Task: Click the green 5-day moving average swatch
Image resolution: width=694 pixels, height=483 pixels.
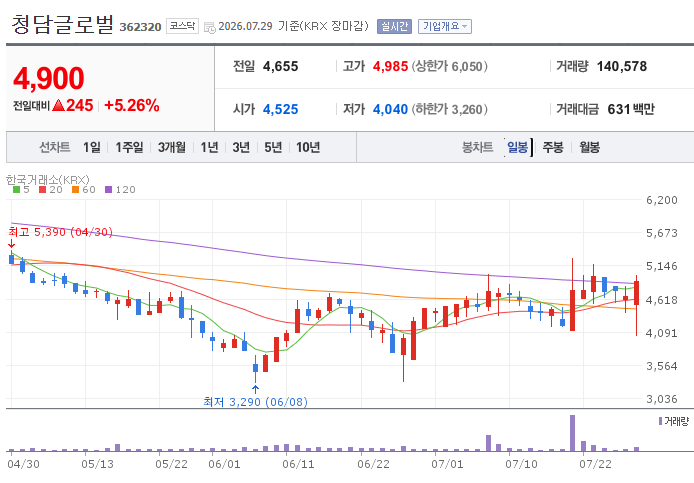Action: (16, 189)
